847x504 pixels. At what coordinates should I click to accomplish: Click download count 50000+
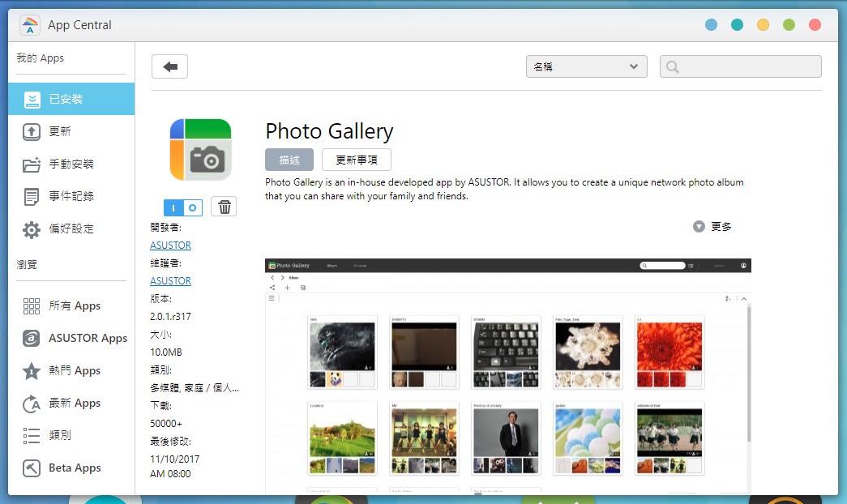point(166,424)
